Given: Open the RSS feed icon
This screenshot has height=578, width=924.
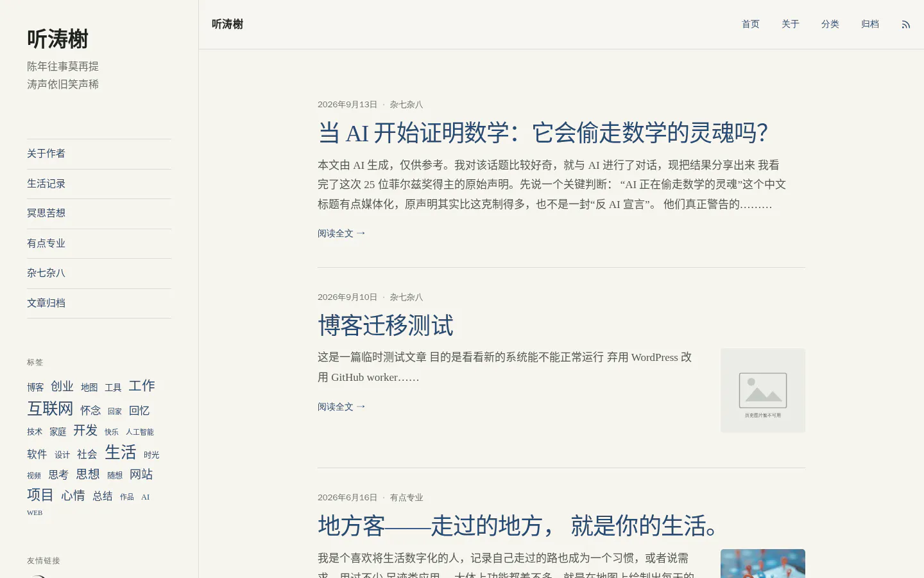Looking at the screenshot, I should click(906, 24).
